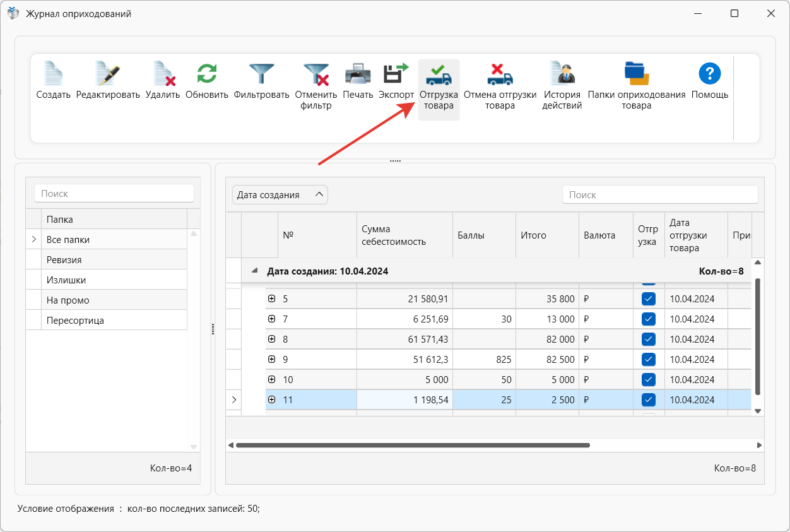Collapse the Дата создания: 10.04.2024 group
This screenshot has height=532, width=790.
point(255,271)
